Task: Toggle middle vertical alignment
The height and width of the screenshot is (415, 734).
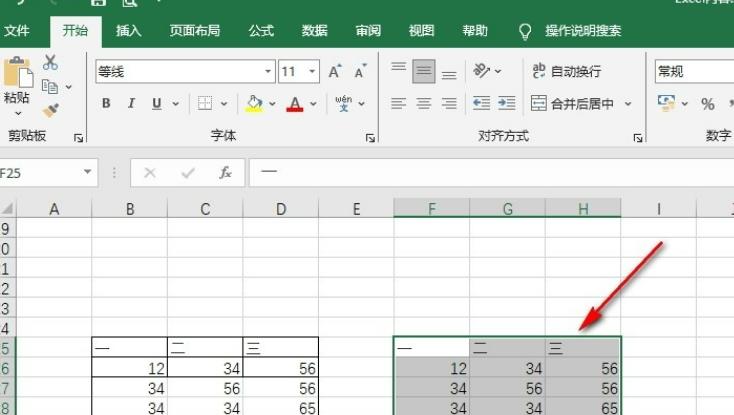Action: click(424, 72)
